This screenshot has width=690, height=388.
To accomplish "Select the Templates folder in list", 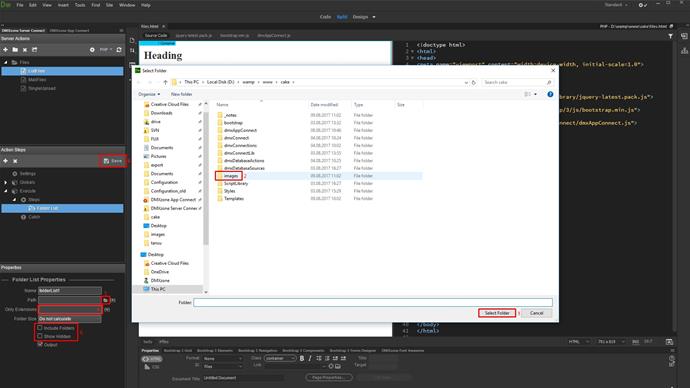I will pyautogui.click(x=234, y=198).
